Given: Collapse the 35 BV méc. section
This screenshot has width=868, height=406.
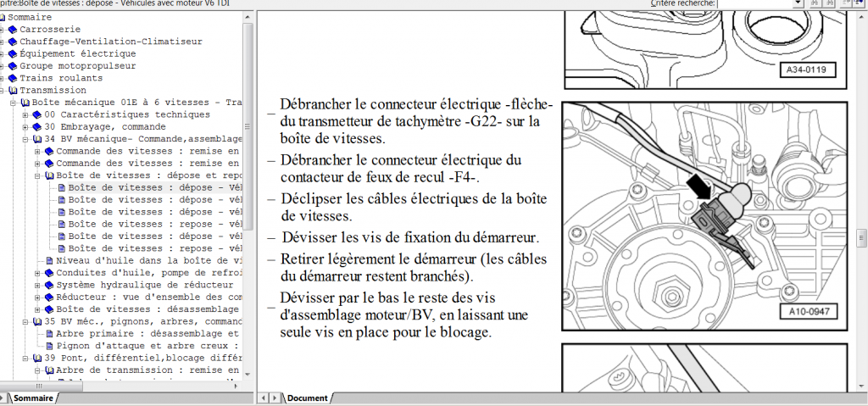Looking at the screenshot, I should point(26,322).
